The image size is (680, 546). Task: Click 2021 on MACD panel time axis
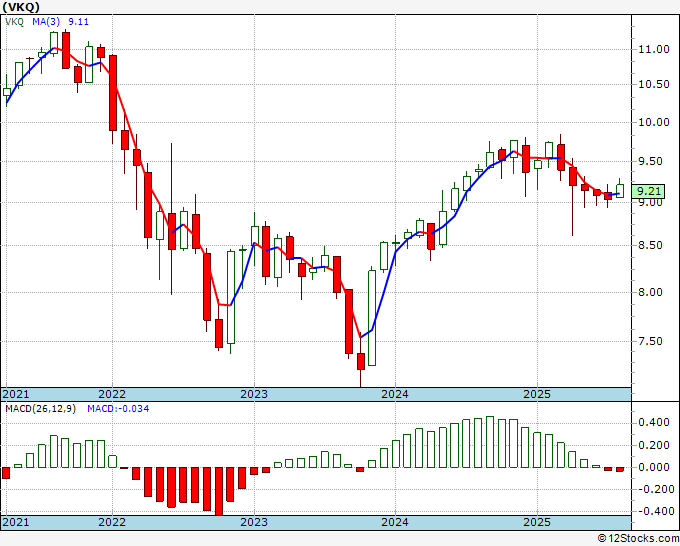16,522
